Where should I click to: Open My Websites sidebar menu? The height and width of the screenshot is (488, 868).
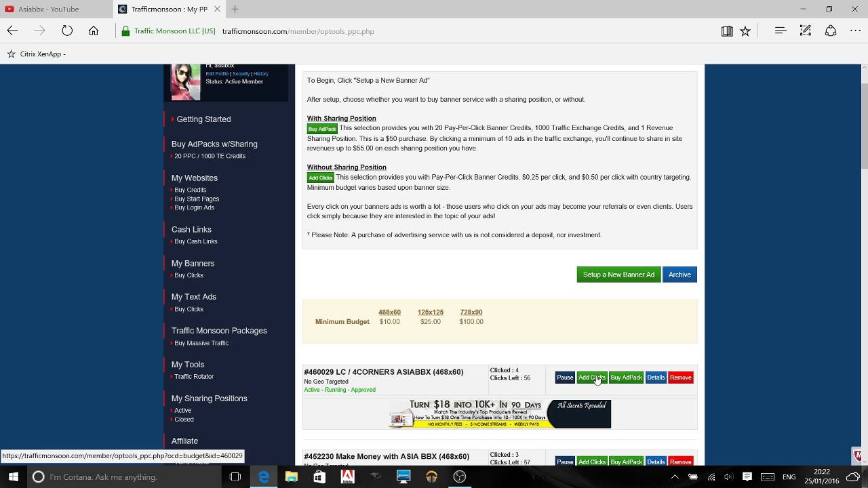(194, 178)
